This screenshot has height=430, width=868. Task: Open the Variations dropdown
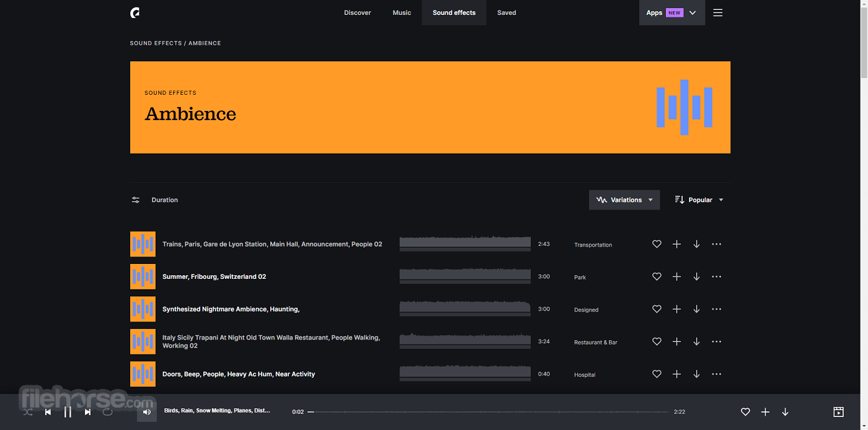pyautogui.click(x=624, y=200)
